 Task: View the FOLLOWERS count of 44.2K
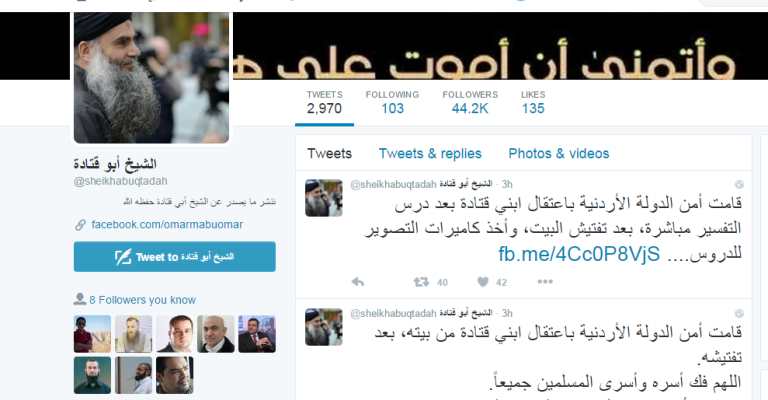(x=470, y=102)
